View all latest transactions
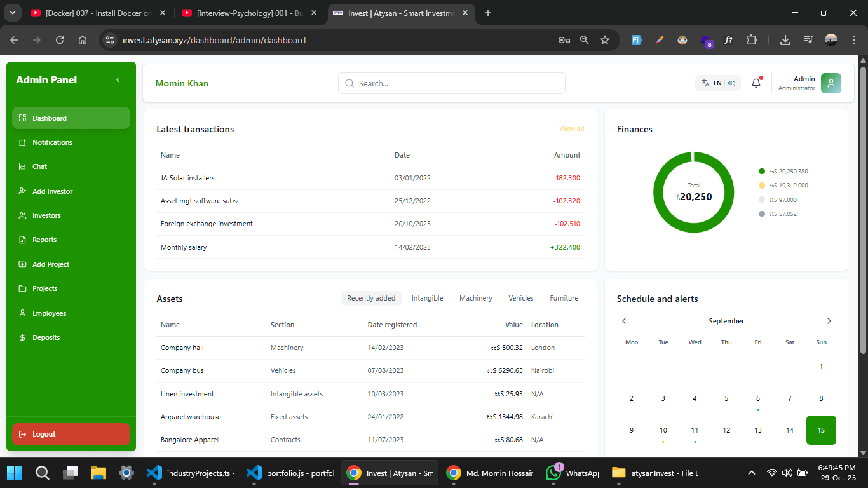868x488 pixels. click(571, 128)
